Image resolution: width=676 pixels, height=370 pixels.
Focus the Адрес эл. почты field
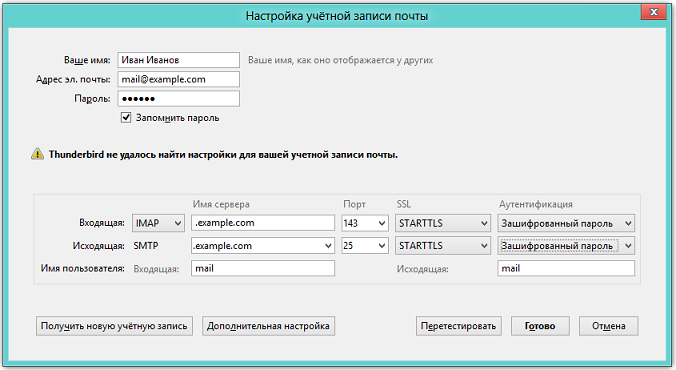(x=178, y=79)
